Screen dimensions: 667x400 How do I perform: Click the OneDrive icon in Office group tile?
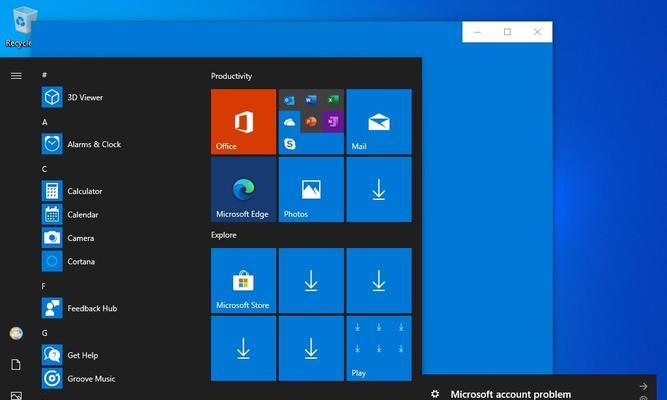290,122
